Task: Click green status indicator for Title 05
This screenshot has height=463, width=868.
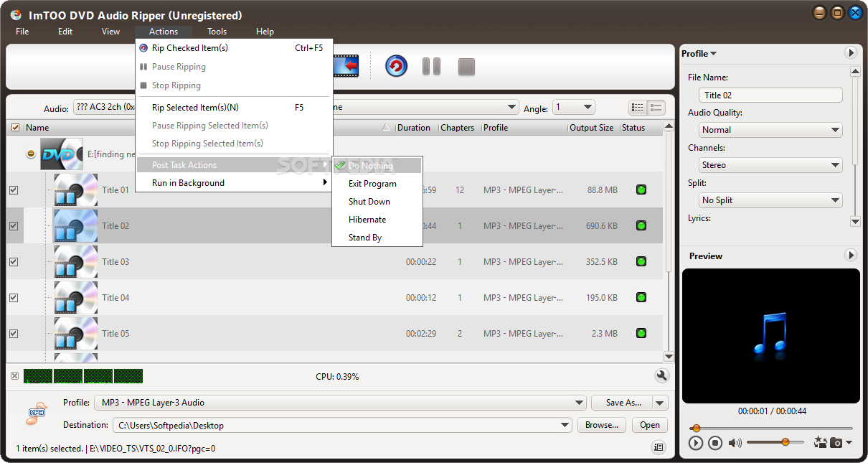Action: pyautogui.click(x=641, y=334)
